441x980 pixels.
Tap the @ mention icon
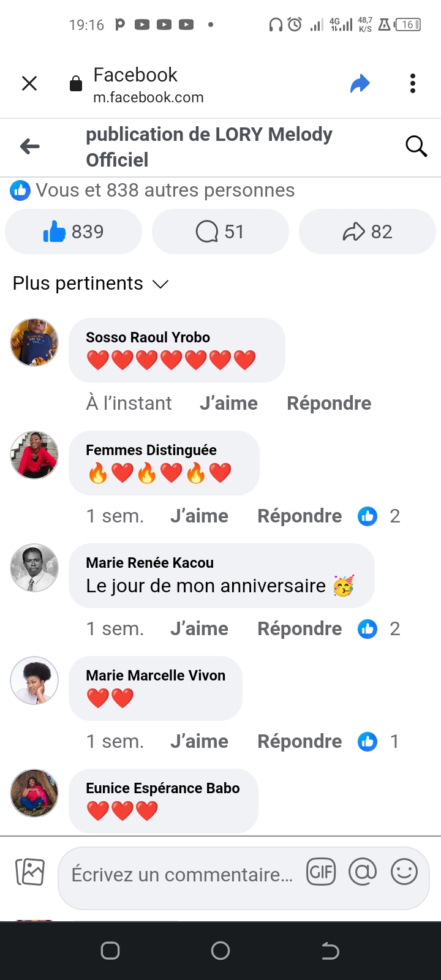(363, 872)
